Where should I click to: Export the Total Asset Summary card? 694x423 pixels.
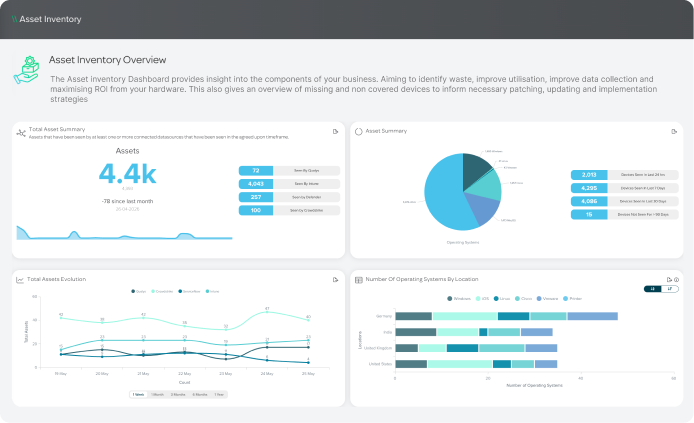(x=335, y=131)
